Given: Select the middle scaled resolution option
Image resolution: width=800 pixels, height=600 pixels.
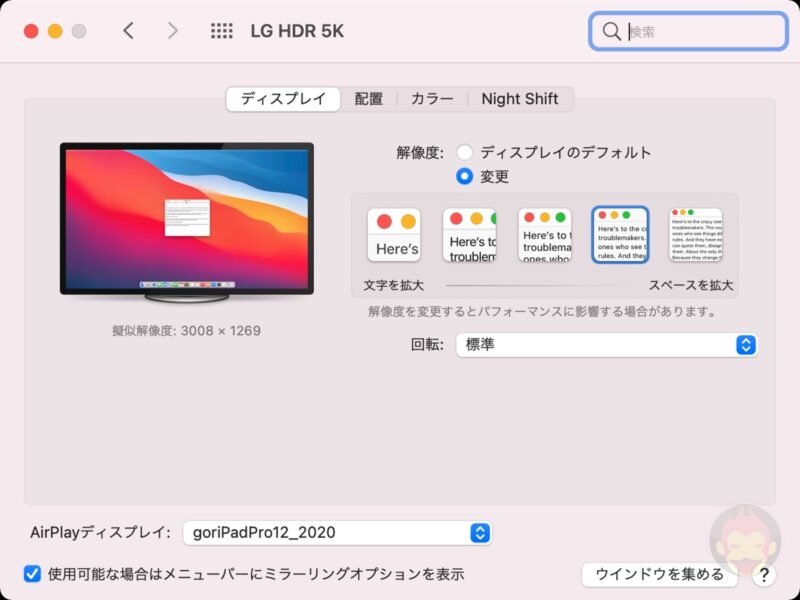Looking at the screenshot, I should pyautogui.click(x=544, y=233).
